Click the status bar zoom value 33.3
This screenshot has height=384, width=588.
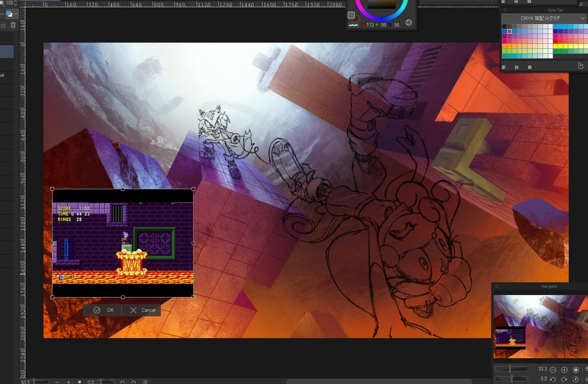coord(25,382)
